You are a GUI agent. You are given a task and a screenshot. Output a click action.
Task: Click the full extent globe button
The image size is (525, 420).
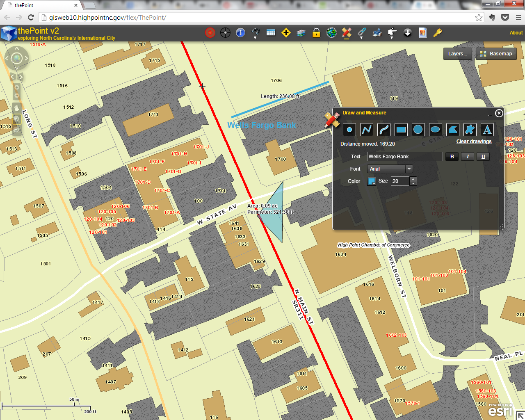pos(17,59)
